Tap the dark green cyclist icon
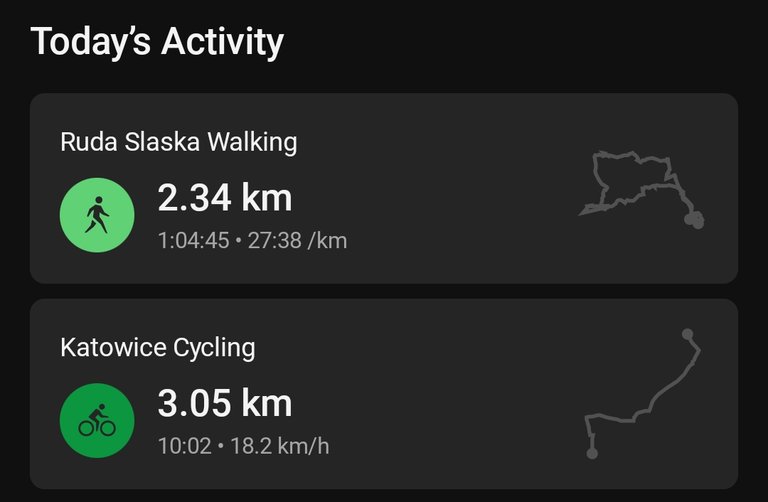The image size is (768, 502). click(x=97, y=420)
